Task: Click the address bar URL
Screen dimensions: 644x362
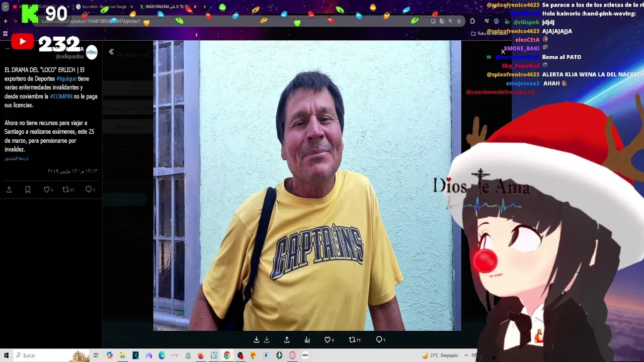Action: pyautogui.click(x=91, y=21)
